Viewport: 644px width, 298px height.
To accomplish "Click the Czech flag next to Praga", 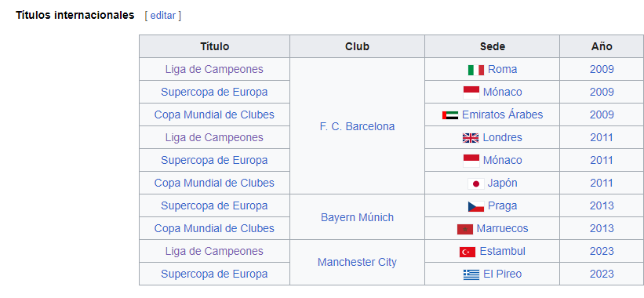I will (x=475, y=206).
